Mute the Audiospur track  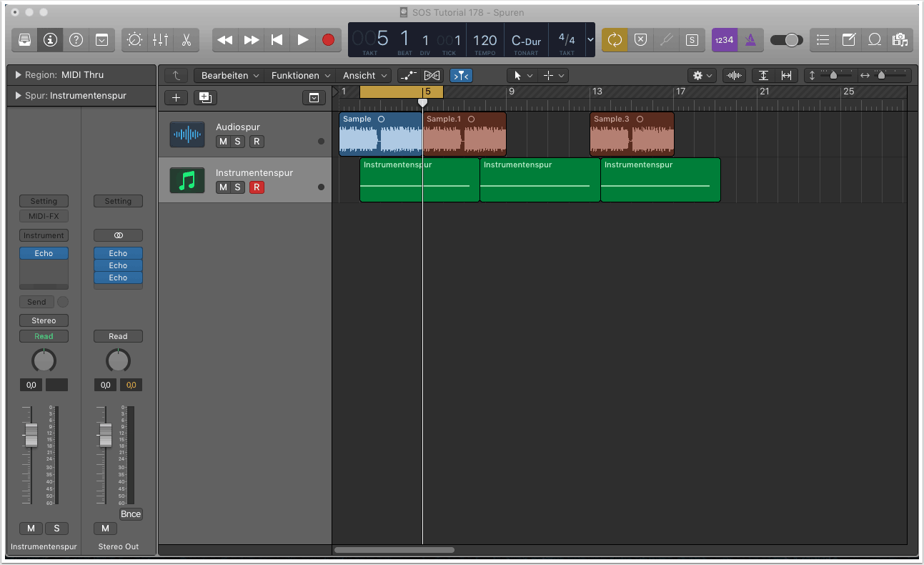tap(223, 142)
